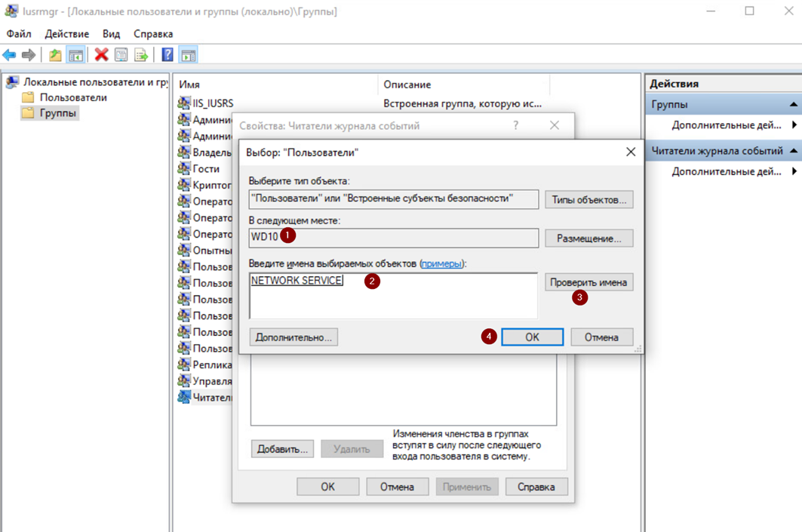
Task: Toggle the Show/Hide Console Tree toolbar icon
Action: 75,55
